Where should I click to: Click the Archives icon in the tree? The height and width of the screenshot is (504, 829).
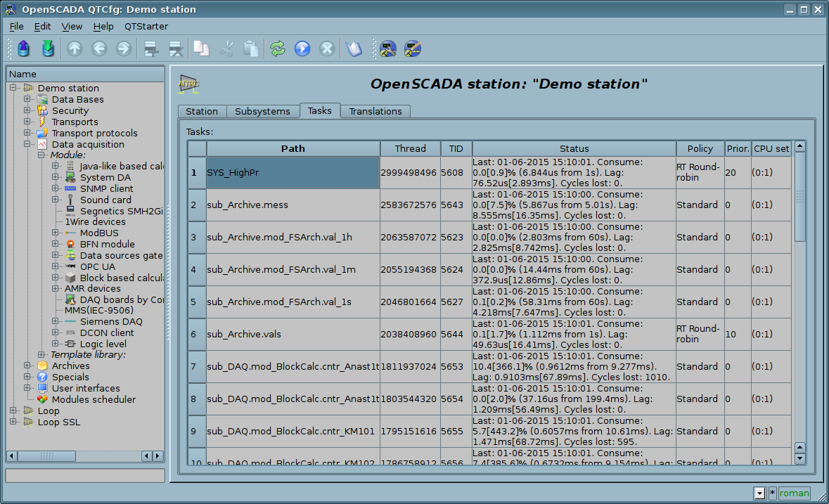(42, 366)
